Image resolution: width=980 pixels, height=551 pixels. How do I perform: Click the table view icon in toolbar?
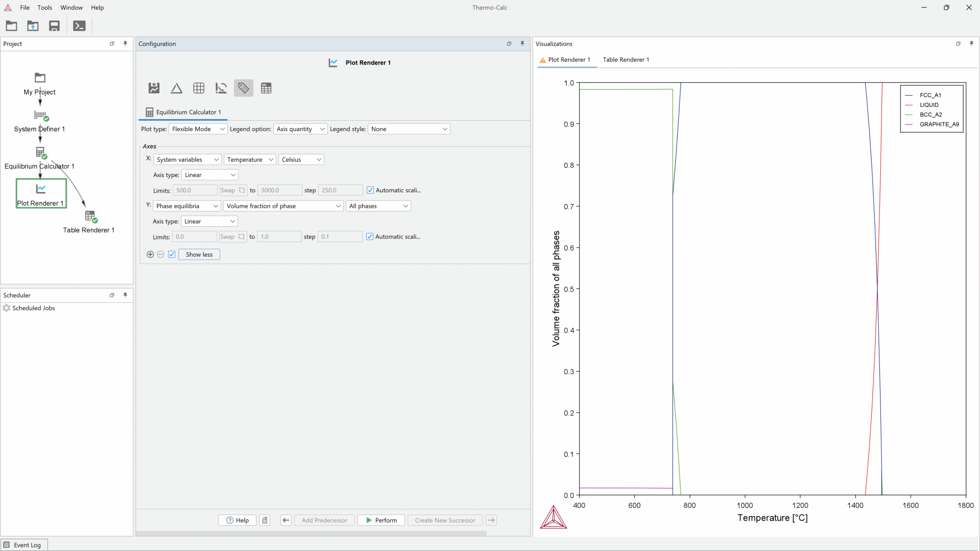[266, 88]
